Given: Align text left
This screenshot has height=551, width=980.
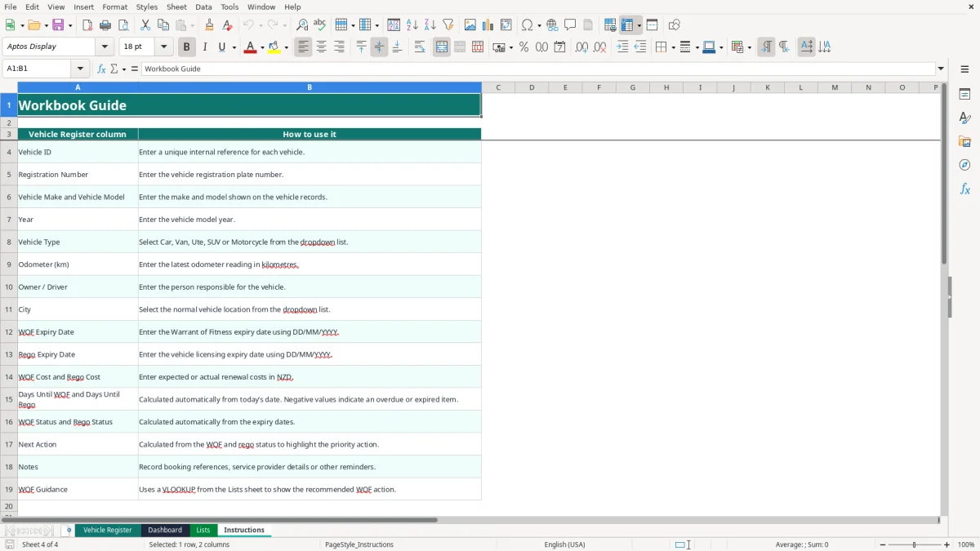Looking at the screenshot, I should [x=303, y=47].
